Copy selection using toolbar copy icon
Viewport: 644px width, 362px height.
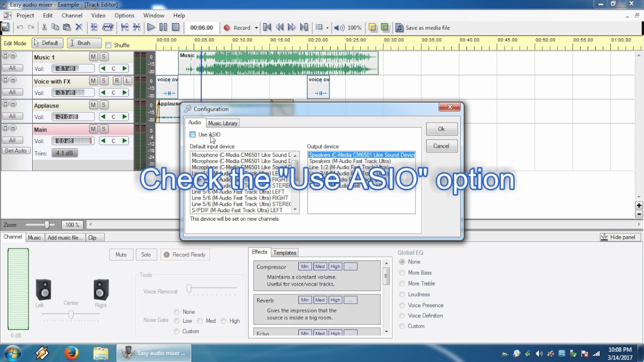click(55, 28)
